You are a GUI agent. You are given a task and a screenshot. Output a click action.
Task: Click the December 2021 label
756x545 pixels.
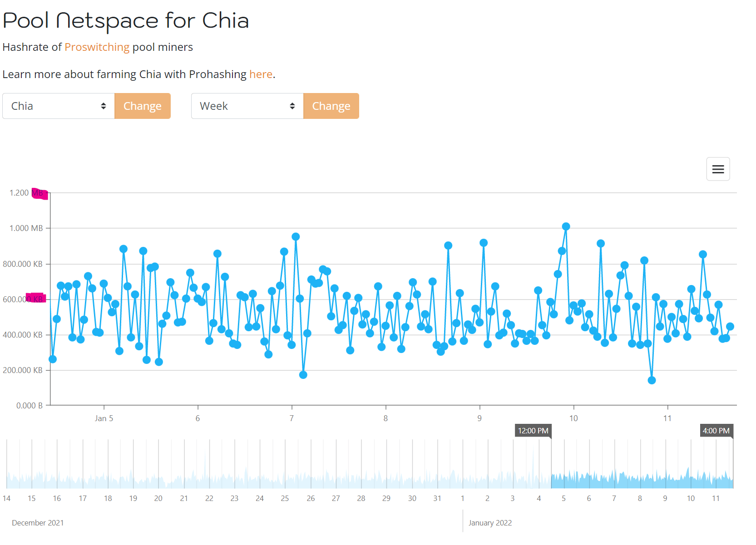pos(38,523)
